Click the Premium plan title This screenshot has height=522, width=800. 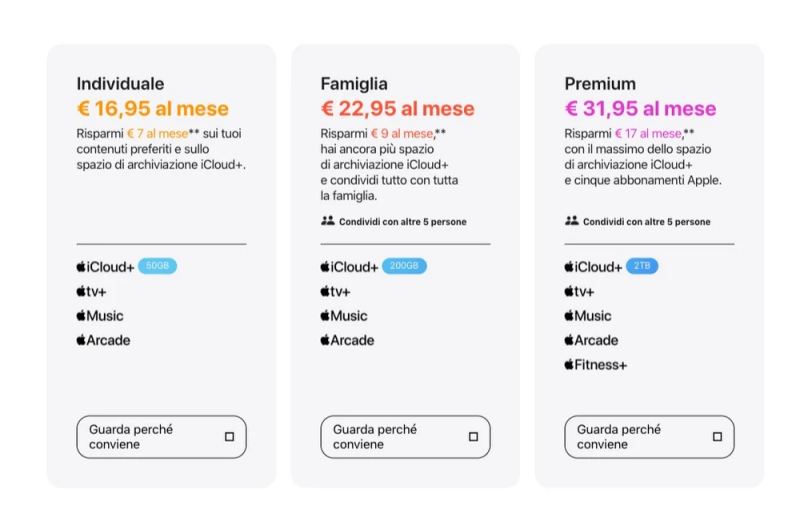point(600,84)
